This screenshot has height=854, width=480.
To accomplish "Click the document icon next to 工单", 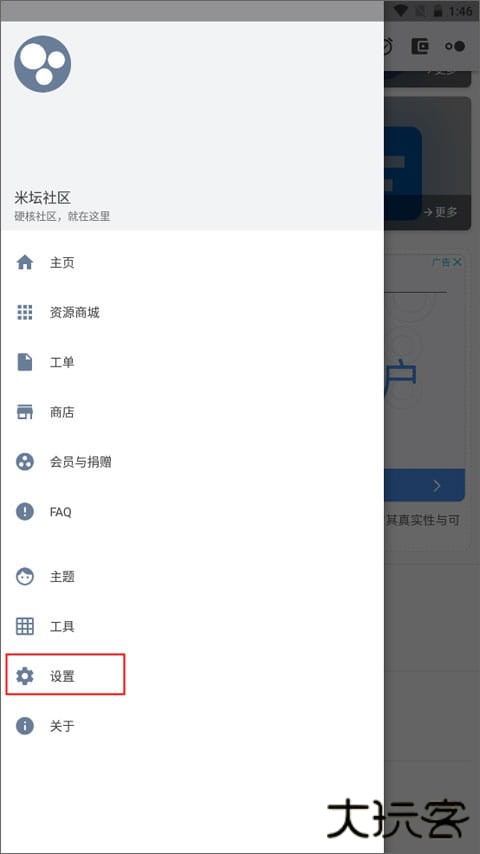I will point(25,362).
